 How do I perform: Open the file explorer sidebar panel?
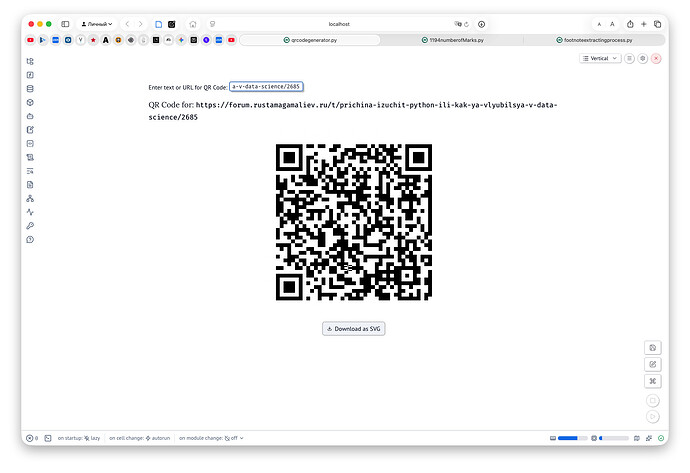coord(30,61)
